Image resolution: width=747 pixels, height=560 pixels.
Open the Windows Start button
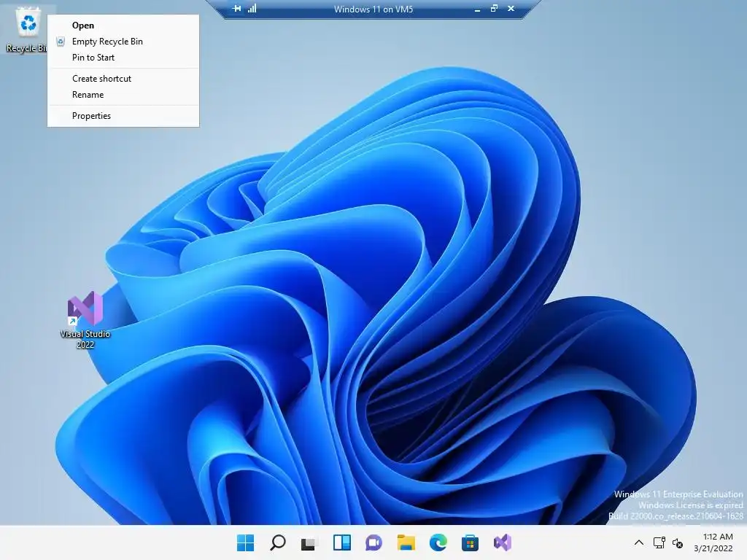point(246,542)
